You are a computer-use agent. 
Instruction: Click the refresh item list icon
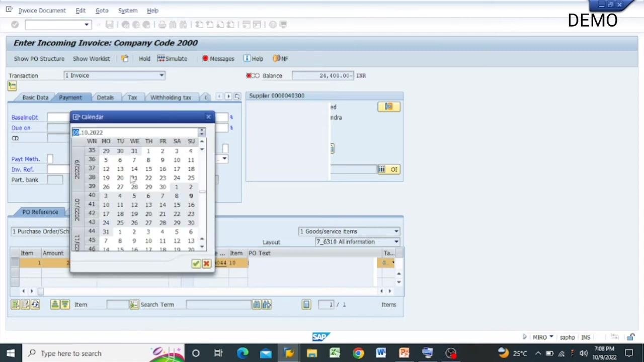click(35, 305)
